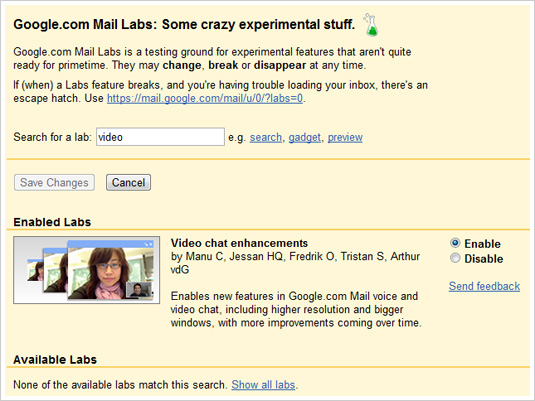535x401 pixels.
Task: Click the Enabled Labs section heading
Action: tap(52, 222)
